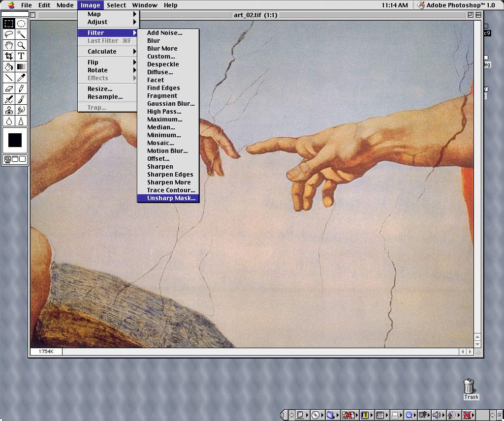This screenshot has width=504, height=421.
Task: Select the Eyedropper tool
Action: click(21, 78)
